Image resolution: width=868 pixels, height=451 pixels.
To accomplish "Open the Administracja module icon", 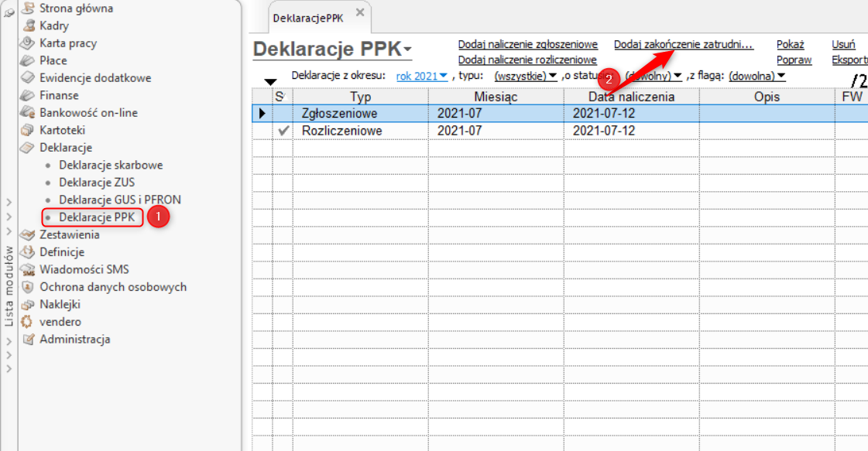I will (28, 340).
